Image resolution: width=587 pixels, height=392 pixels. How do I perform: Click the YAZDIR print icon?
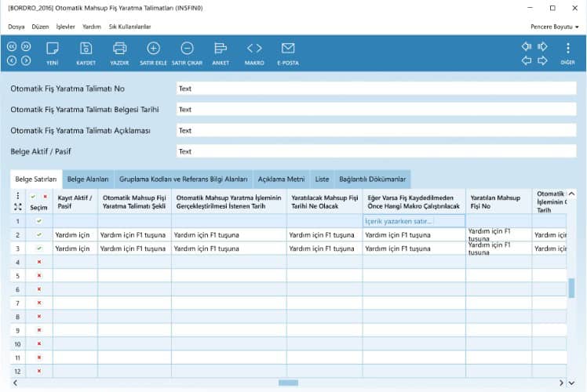pos(119,49)
